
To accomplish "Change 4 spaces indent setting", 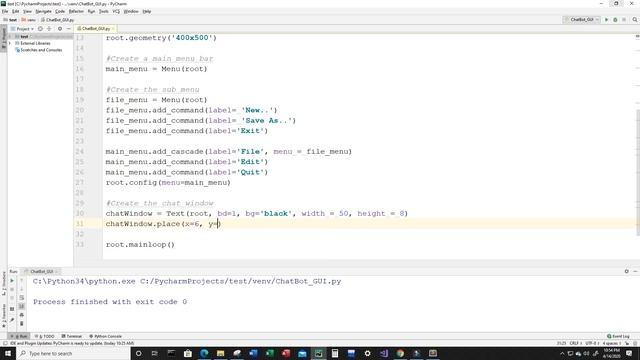I will click(611, 343).
